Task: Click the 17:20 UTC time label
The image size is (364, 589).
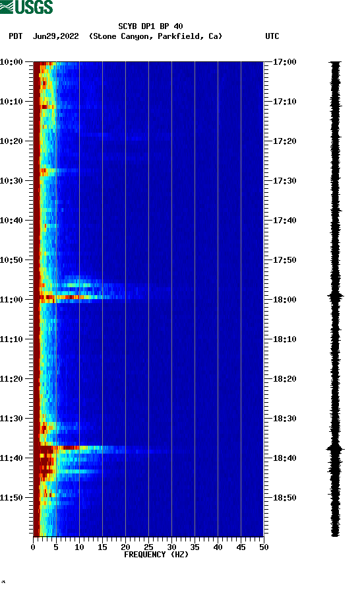Action: [284, 141]
